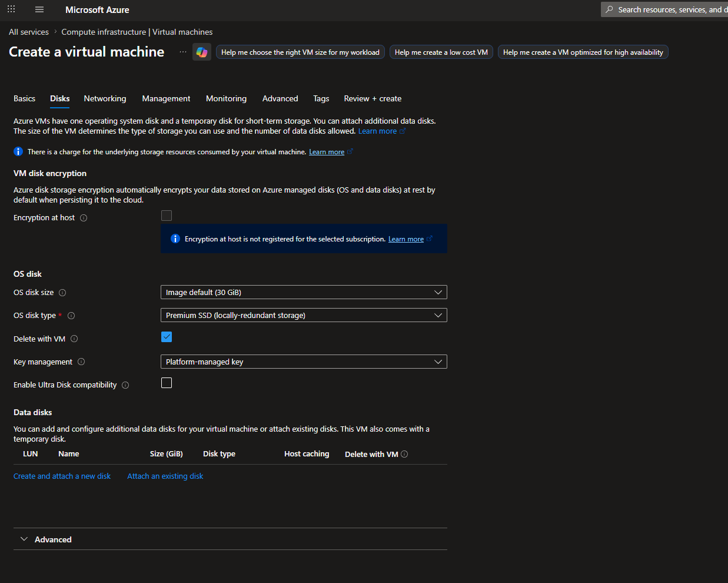Click Help me choose the right VM size

point(300,52)
